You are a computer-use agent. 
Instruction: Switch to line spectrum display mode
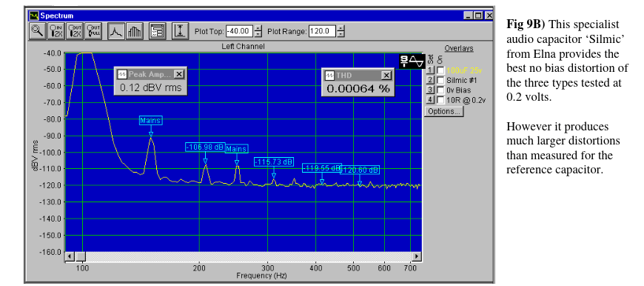(115, 31)
